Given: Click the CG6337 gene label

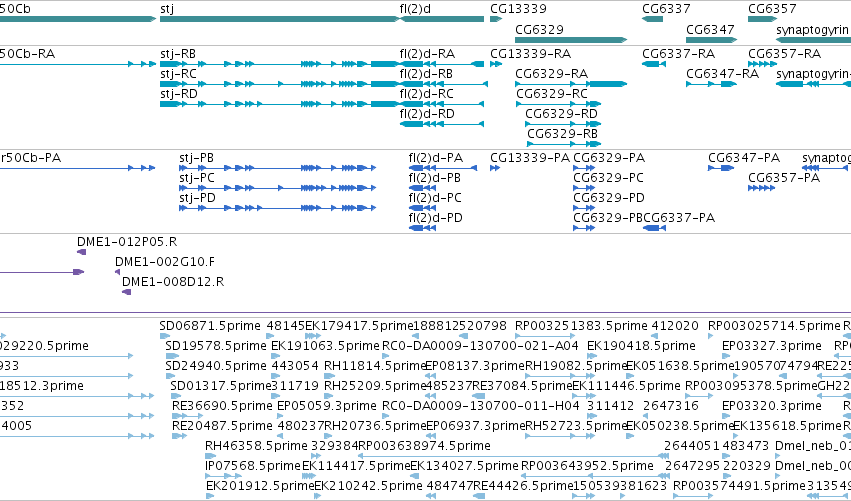Looking at the screenshot, I should 666,9.
